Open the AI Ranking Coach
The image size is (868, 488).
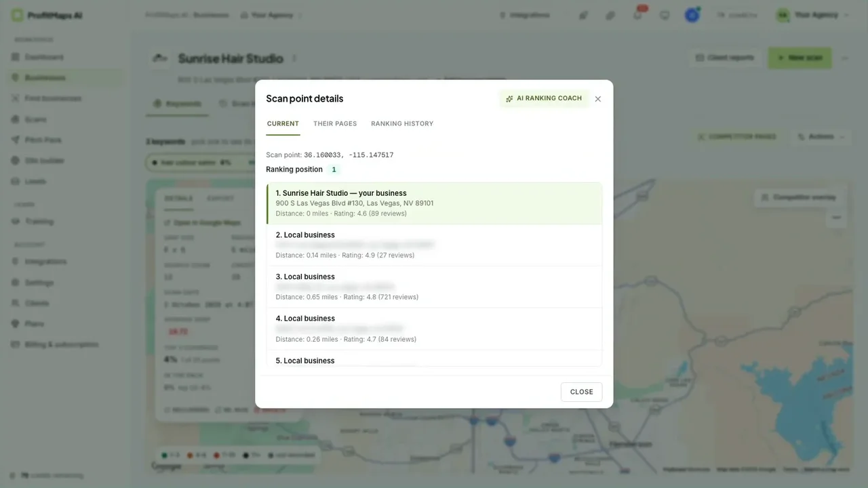(x=544, y=98)
